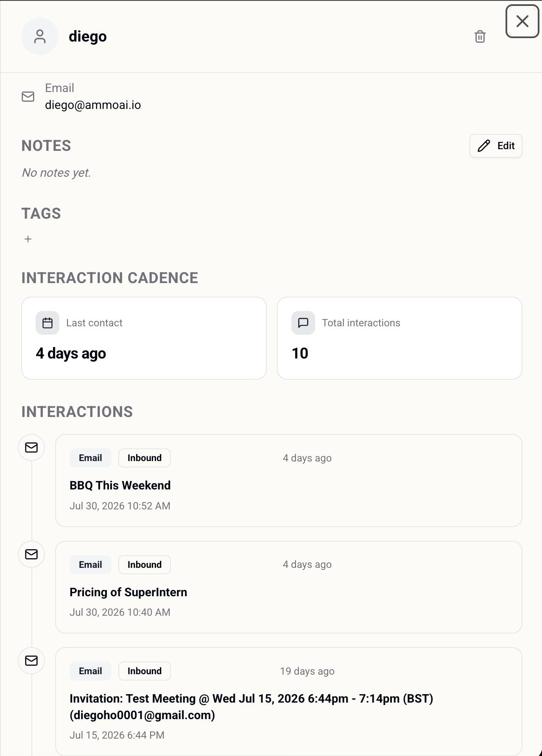Open the BBQ This Weekend interaction

289,481
